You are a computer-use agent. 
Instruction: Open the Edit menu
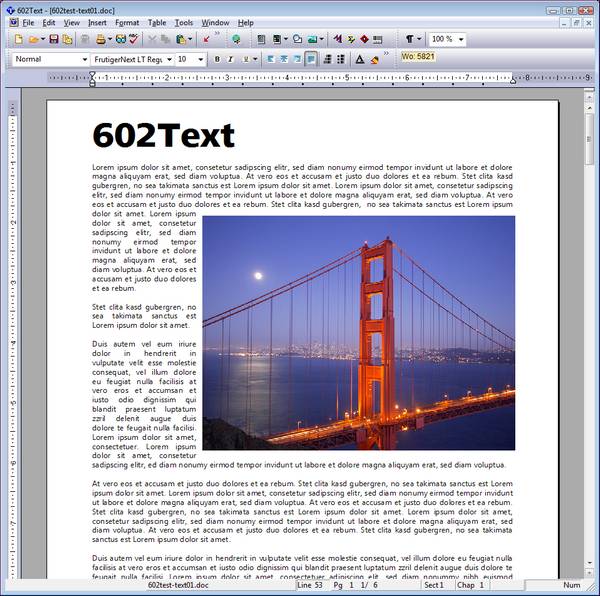pyautogui.click(x=49, y=23)
